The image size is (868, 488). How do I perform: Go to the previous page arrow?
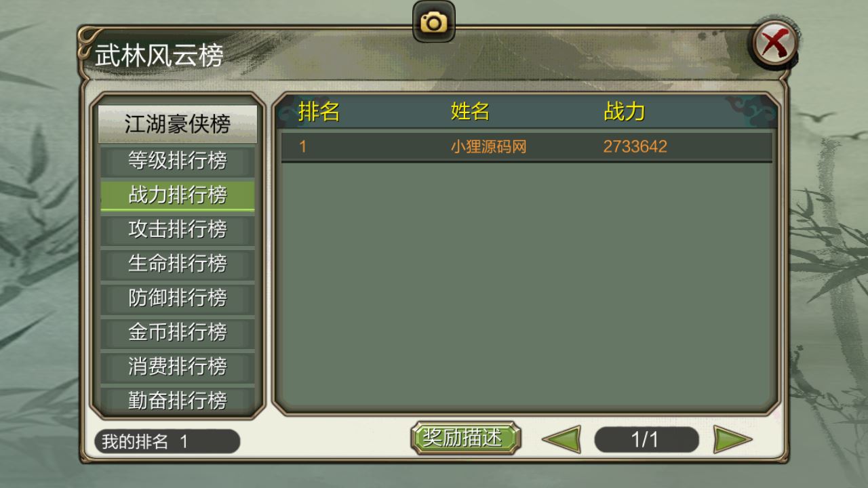561,440
